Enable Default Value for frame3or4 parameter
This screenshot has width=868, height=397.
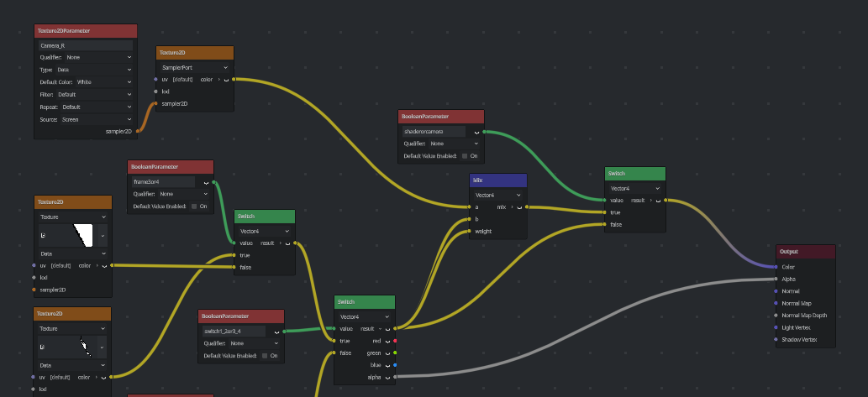click(x=194, y=206)
